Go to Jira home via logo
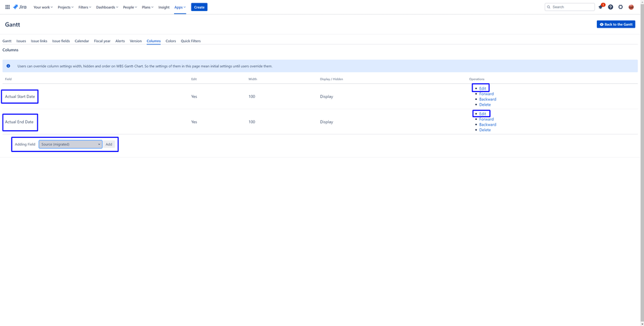The height and width of the screenshot is (326, 644). click(20, 7)
